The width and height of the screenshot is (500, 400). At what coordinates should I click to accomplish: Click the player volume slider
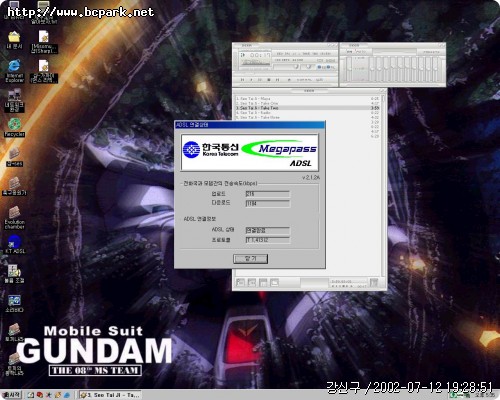[286, 67]
